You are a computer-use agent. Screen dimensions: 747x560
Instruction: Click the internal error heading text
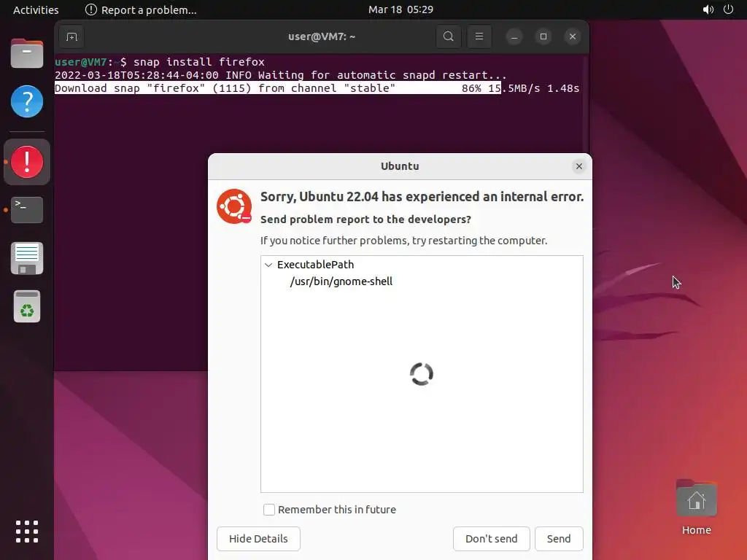tap(422, 197)
